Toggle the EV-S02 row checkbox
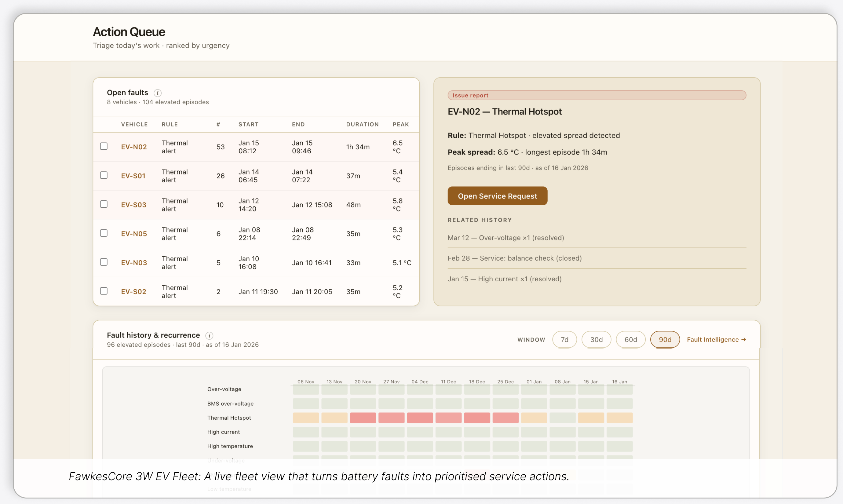 [x=104, y=291]
